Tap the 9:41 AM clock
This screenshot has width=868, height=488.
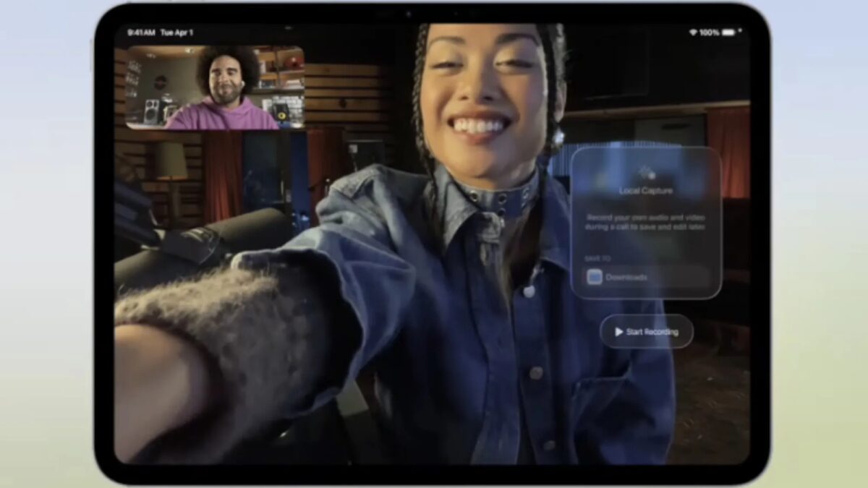[x=140, y=33]
